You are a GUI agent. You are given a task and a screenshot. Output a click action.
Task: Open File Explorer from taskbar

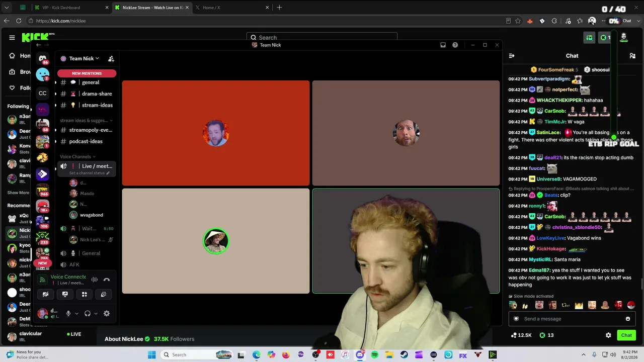pyautogui.click(x=389, y=355)
